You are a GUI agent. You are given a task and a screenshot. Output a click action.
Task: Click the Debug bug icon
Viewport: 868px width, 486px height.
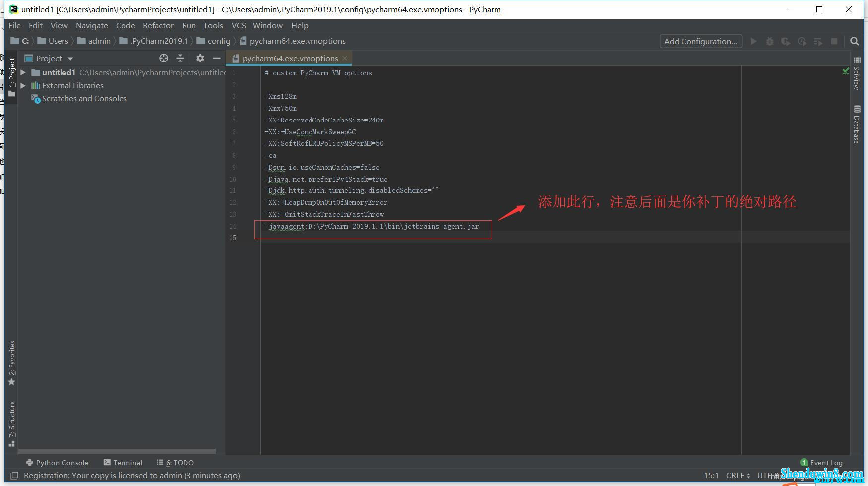tap(770, 41)
